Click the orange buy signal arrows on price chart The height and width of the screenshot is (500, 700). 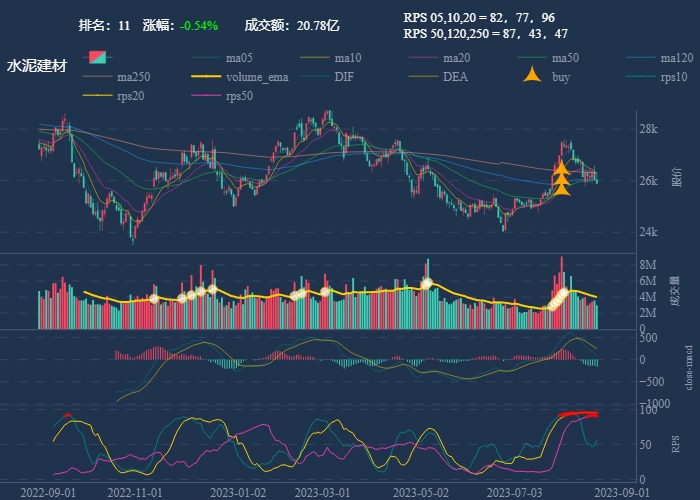coord(562,178)
